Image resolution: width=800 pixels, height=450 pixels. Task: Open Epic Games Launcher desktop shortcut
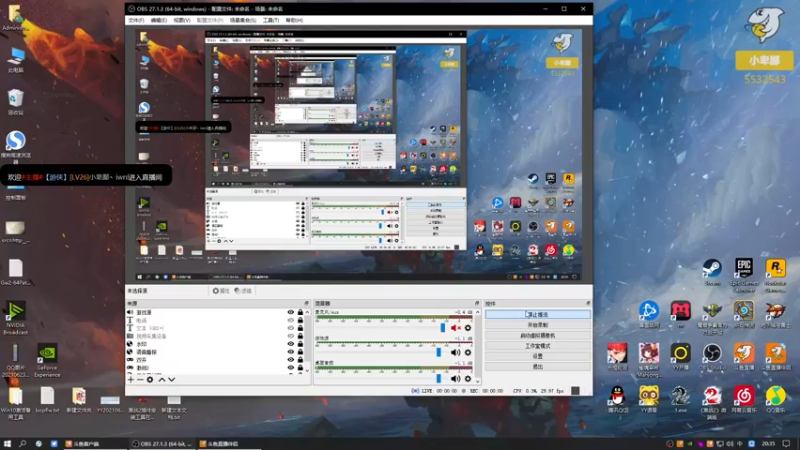(744, 275)
